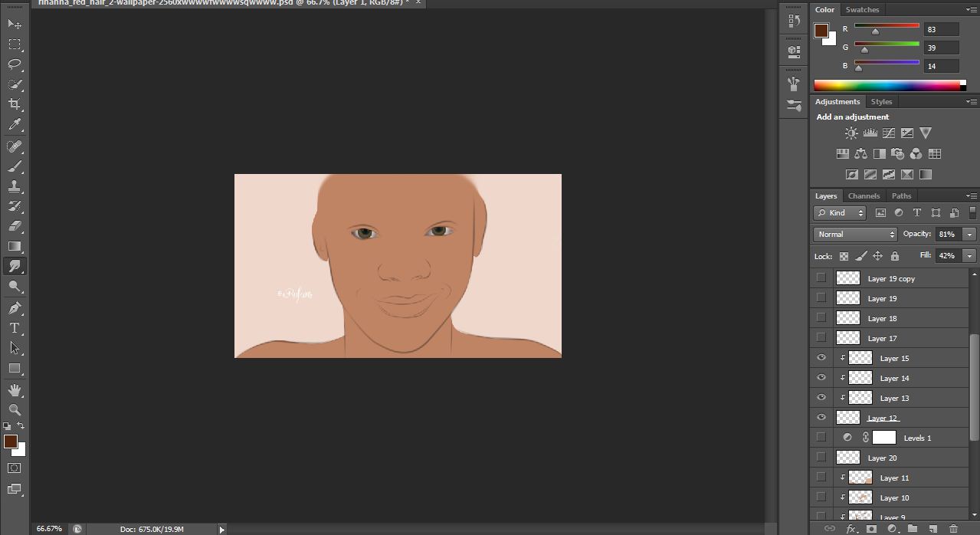Show Layer 19 copy visibility
This screenshot has width=980, height=535.
821,277
